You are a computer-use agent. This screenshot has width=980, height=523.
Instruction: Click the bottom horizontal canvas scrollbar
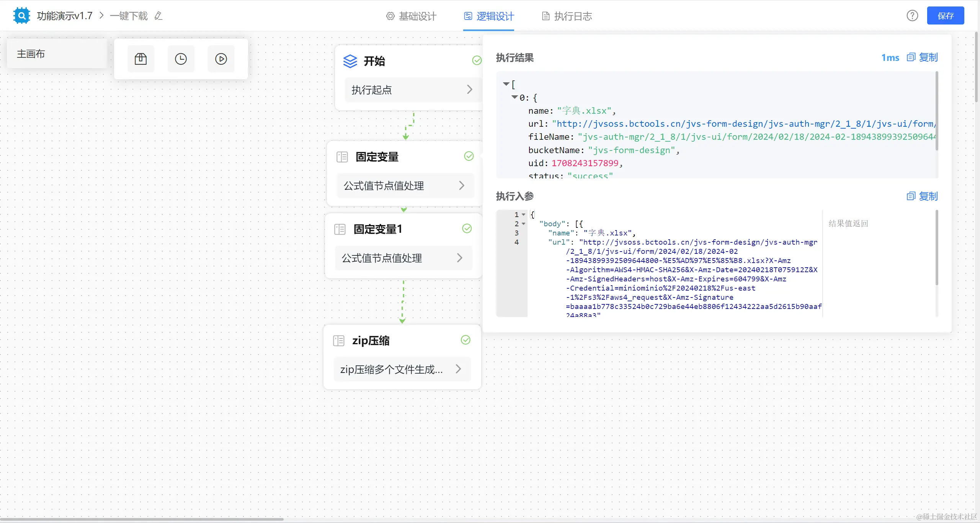(x=142, y=519)
